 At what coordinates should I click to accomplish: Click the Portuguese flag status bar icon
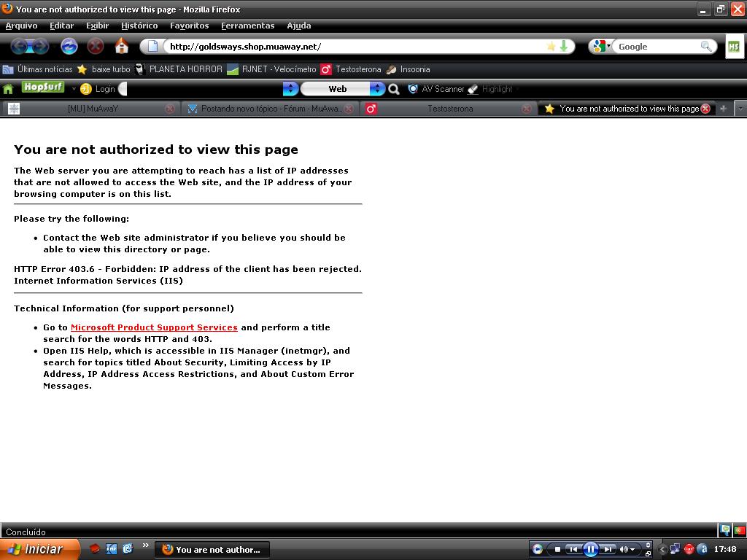739,530
